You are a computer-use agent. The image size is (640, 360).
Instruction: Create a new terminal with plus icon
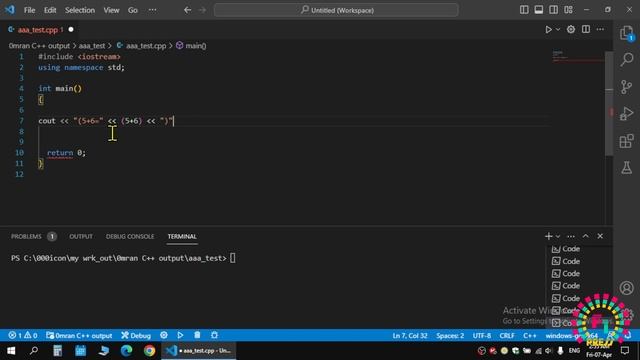tap(548, 236)
